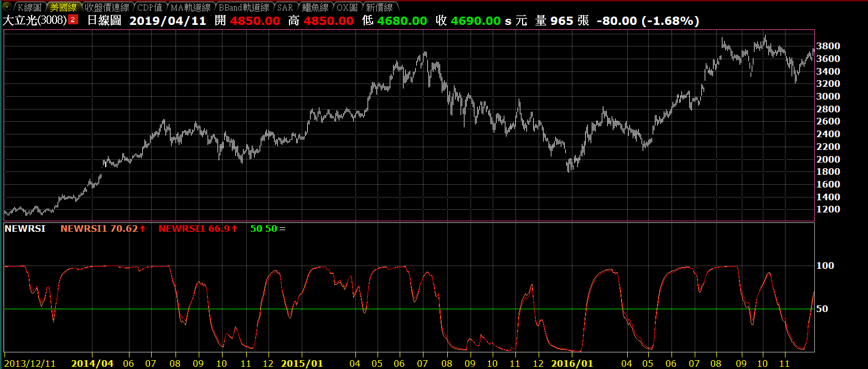
Task: Click the NEWRSI indicator name label
Action: pyautogui.click(x=25, y=228)
